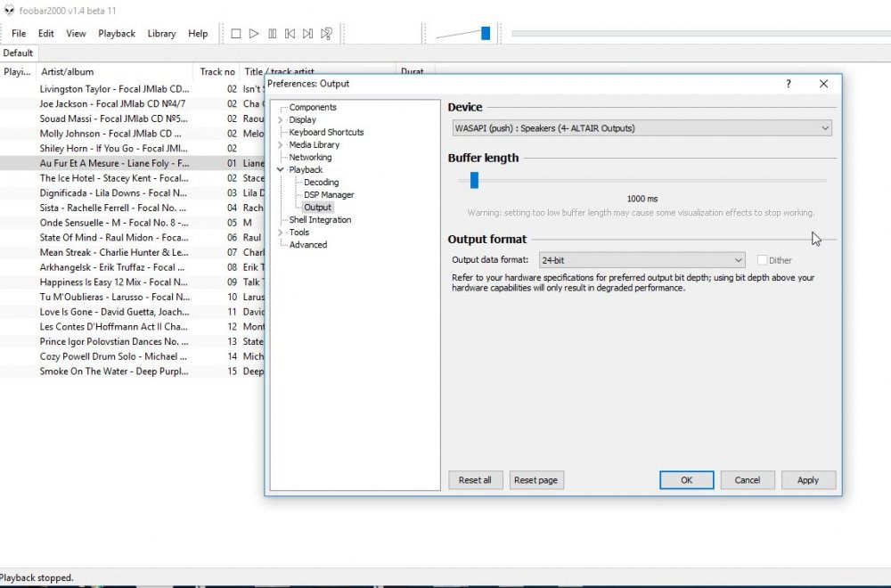891x588 pixels.
Task: Select Keyboard Shortcuts in preferences tree
Action: tap(326, 133)
